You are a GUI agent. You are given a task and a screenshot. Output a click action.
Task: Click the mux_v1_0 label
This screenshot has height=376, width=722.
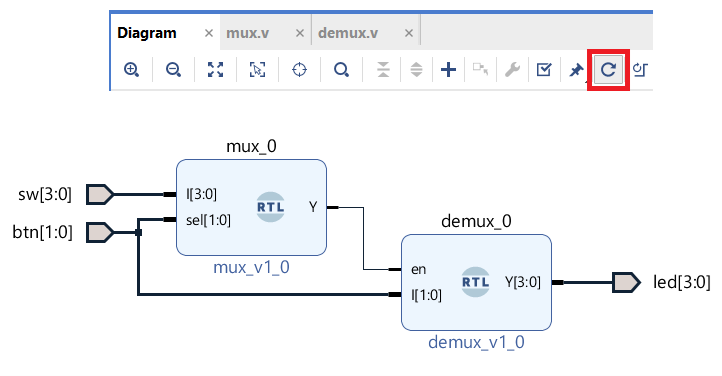click(251, 267)
